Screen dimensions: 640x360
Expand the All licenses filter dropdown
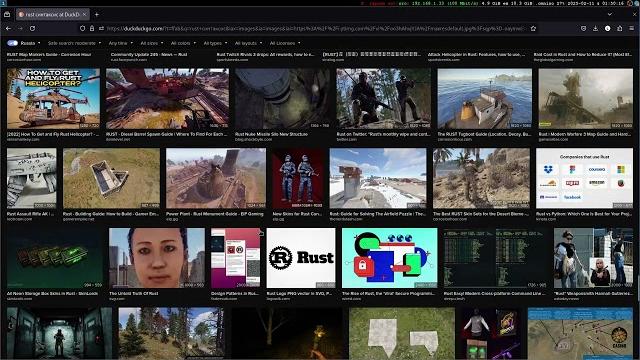(285, 43)
